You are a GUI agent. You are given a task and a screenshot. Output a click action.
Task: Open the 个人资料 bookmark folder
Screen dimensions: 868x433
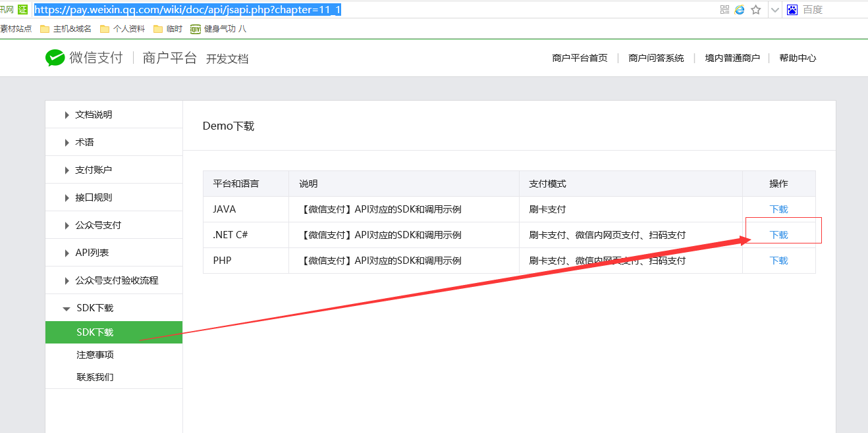click(x=122, y=29)
